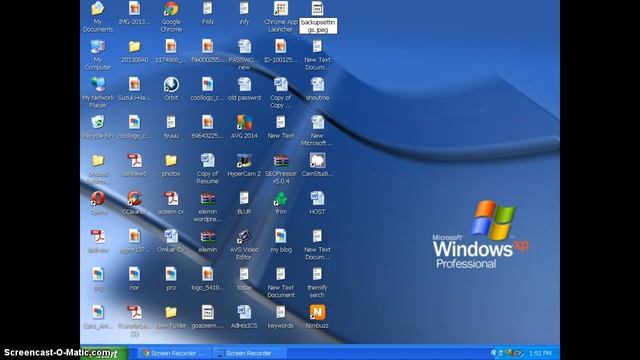The height and width of the screenshot is (360, 640).
Task: Open My Network Places icon
Action: coord(98,84)
